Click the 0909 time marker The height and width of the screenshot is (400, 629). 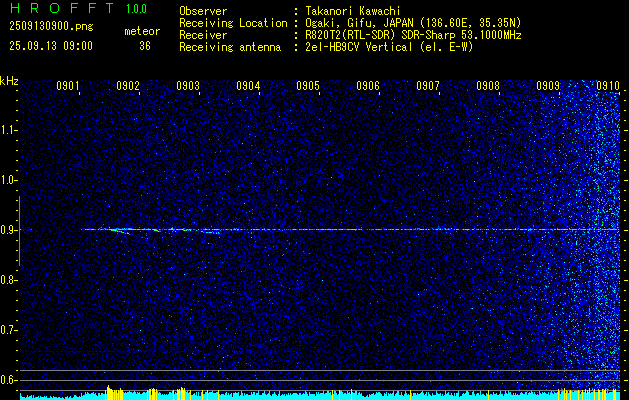click(548, 85)
